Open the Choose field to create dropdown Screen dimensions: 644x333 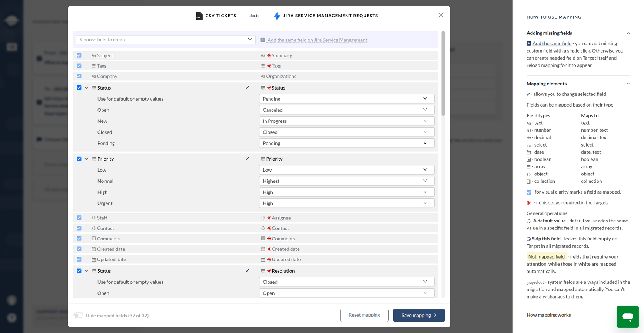pos(166,40)
